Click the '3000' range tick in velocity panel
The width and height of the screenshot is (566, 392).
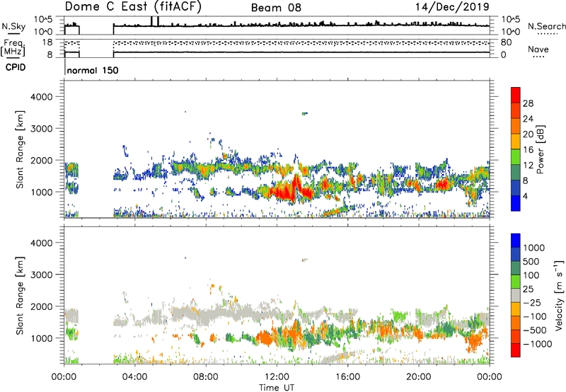coord(41,275)
